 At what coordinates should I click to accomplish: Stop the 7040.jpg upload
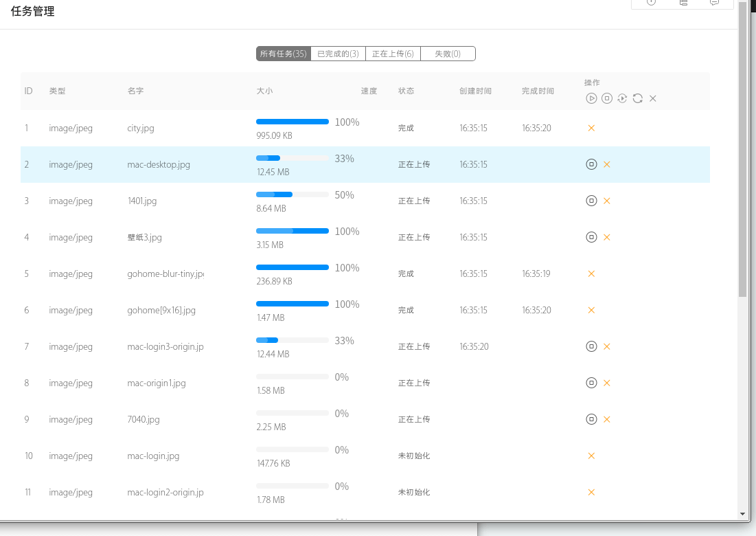591,419
